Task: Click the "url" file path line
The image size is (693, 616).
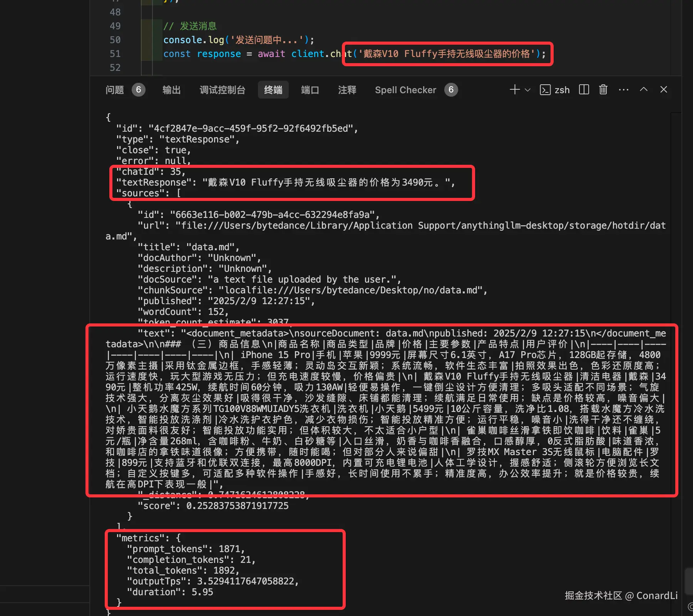Action: click(x=386, y=231)
